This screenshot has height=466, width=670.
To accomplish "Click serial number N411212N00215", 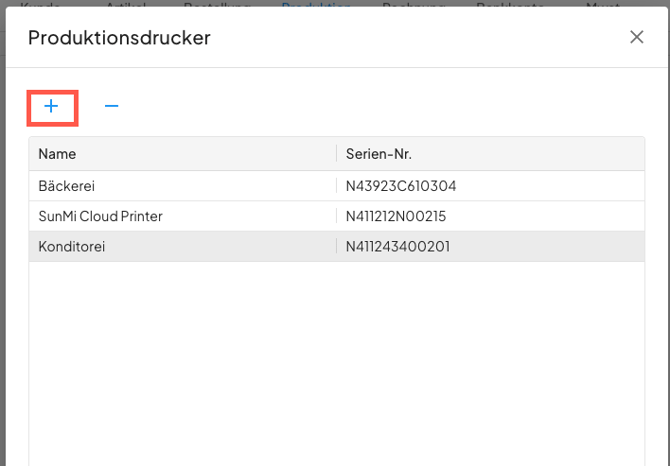I will coord(396,216).
